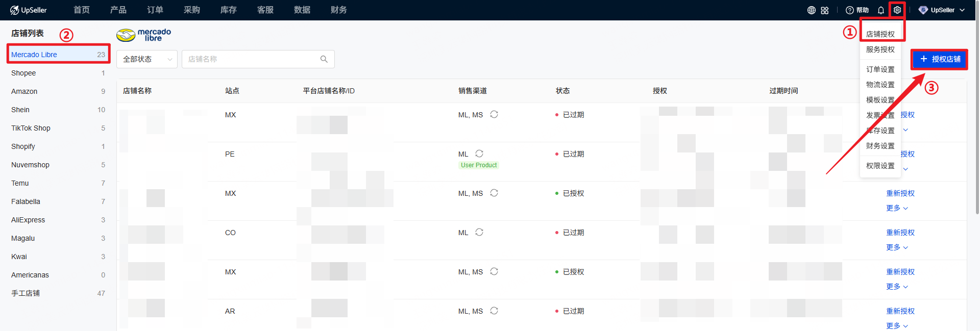
Task: Open the UpSeller account dropdown
Action: tap(942, 10)
